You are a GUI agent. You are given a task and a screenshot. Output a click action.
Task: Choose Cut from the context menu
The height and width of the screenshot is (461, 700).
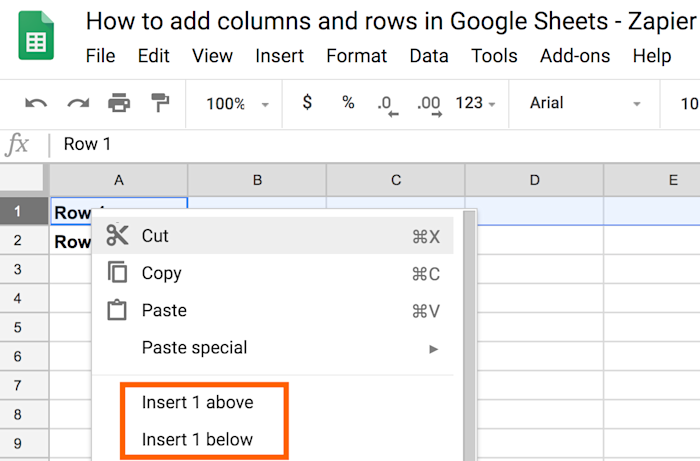point(273,236)
